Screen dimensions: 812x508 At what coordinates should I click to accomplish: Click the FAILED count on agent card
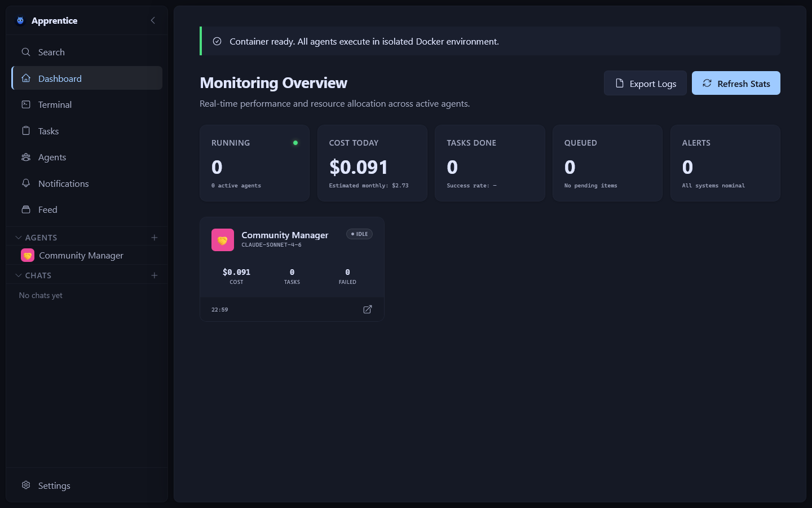pos(347,272)
